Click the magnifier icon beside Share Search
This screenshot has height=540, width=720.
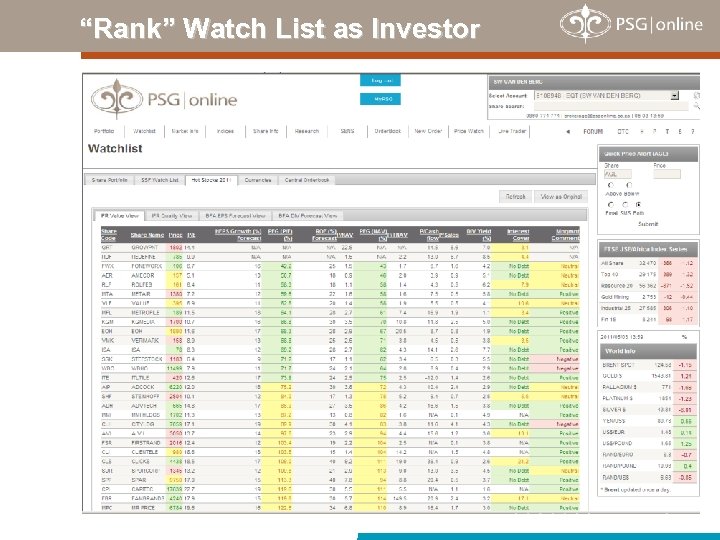[696, 106]
